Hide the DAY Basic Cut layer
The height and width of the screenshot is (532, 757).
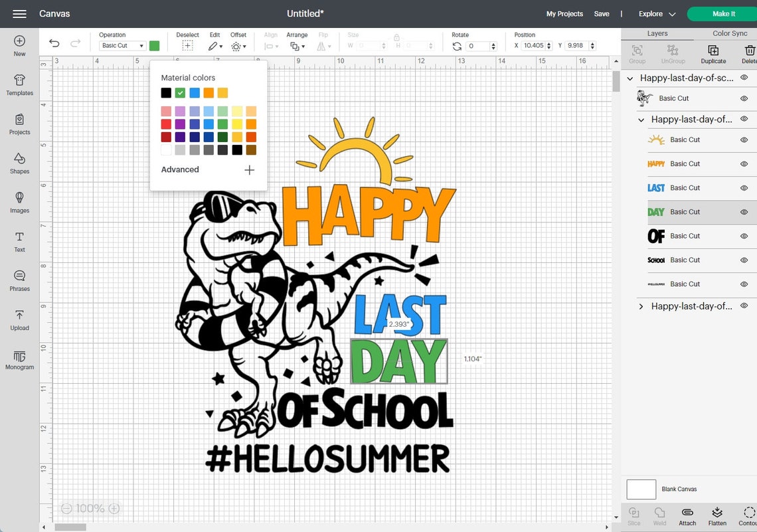[744, 212]
